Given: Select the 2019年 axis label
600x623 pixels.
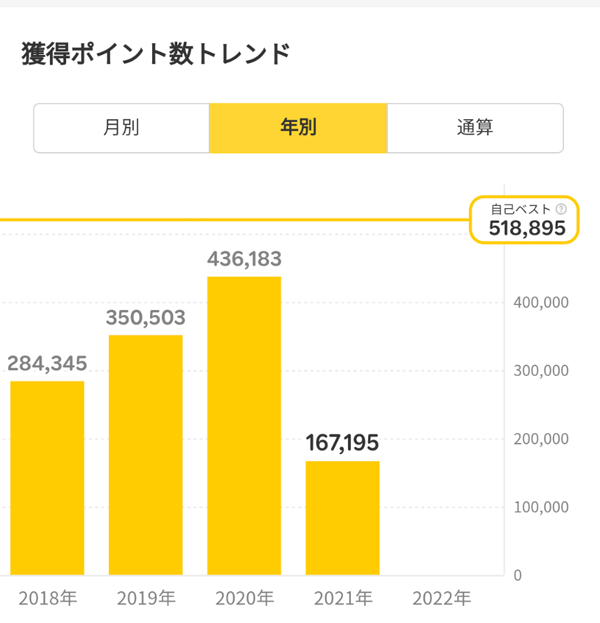Looking at the screenshot, I should tap(146, 598).
